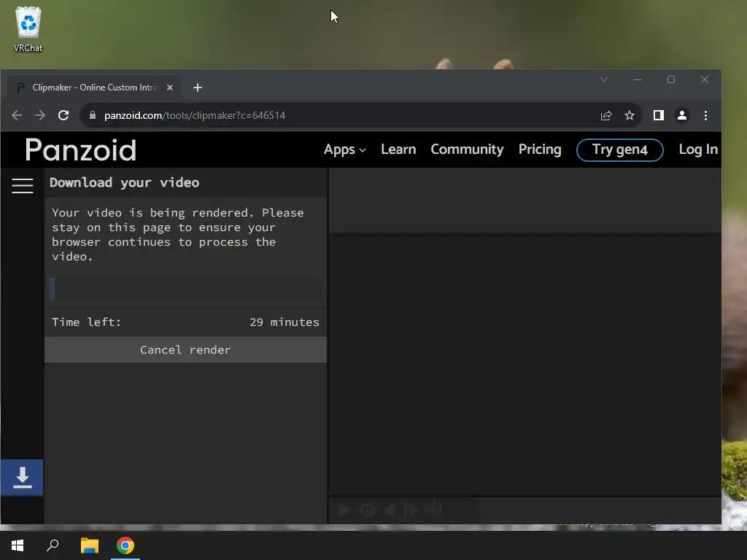View site info via the padlock icon
The height and width of the screenshot is (560, 747).
93,115
